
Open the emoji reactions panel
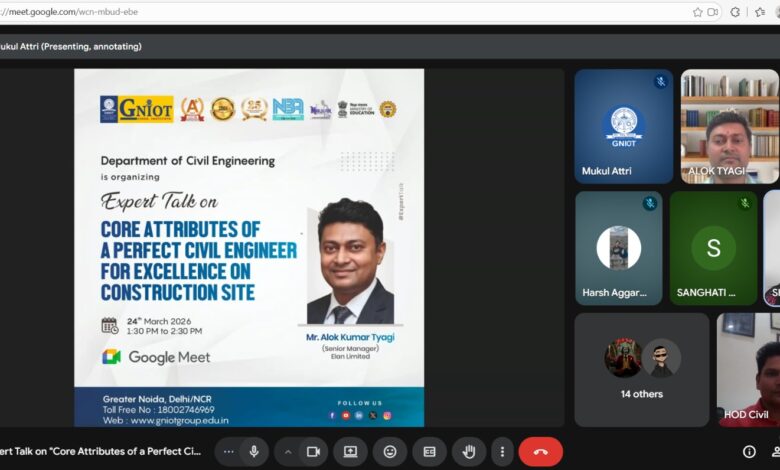coord(390,451)
